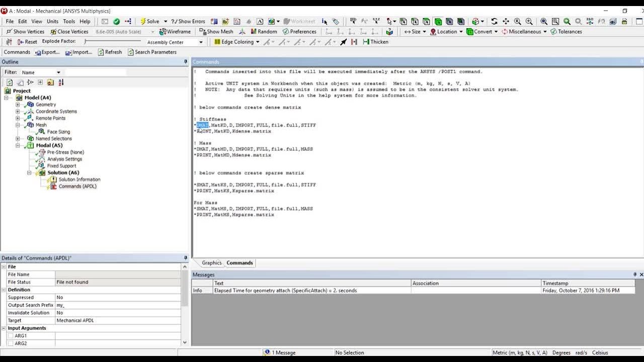Click the Thicken edge display button

(375, 42)
